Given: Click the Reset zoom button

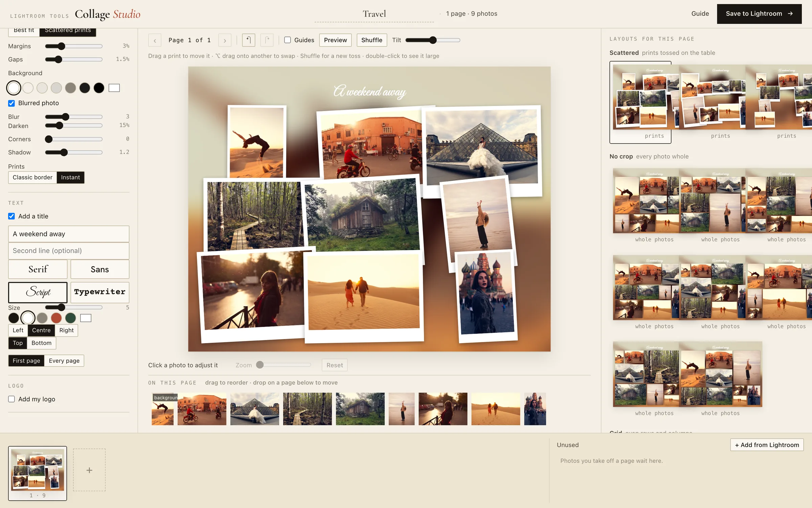Looking at the screenshot, I should click(x=335, y=365).
